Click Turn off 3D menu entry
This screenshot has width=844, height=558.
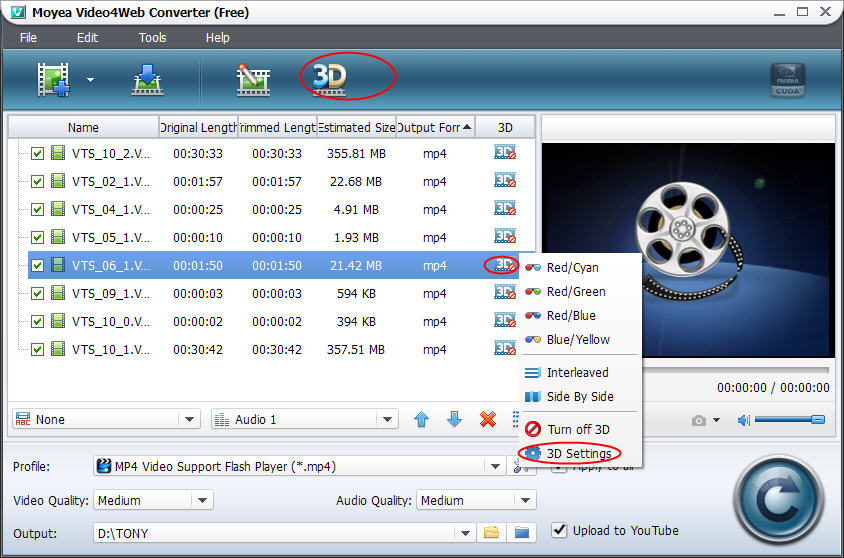tap(580, 429)
